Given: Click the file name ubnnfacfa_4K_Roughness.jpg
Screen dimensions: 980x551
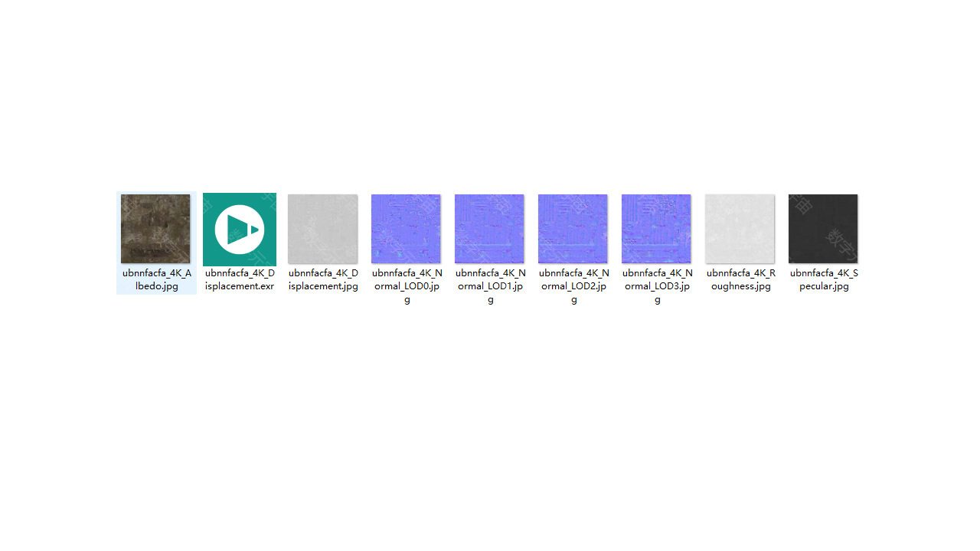Looking at the screenshot, I should click(x=740, y=279).
